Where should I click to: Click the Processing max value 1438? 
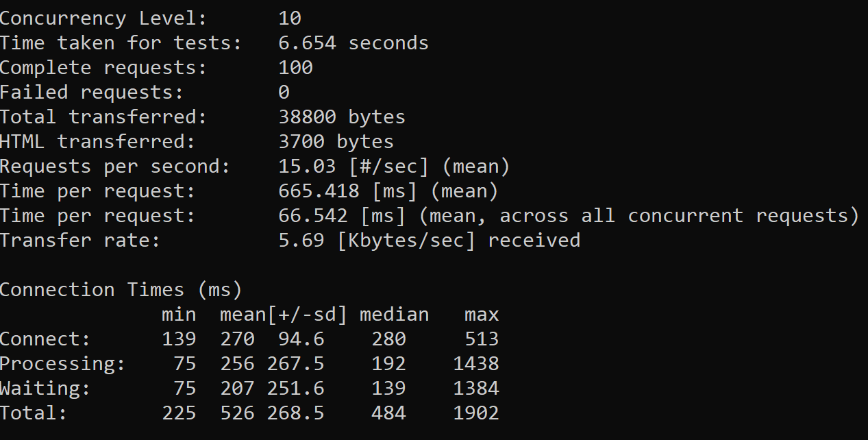coord(475,364)
